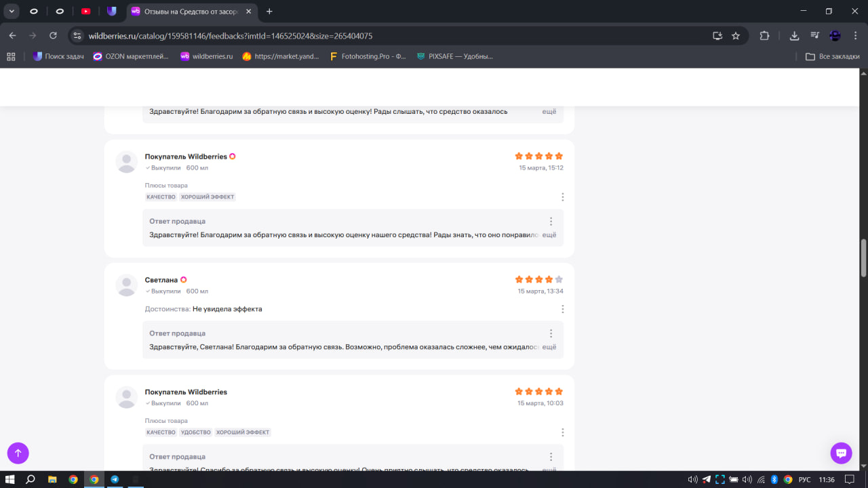Viewport: 868px width, 488px height.
Task: Open seller reply options under Светлана's review
Action: click(x=551, y=333)
